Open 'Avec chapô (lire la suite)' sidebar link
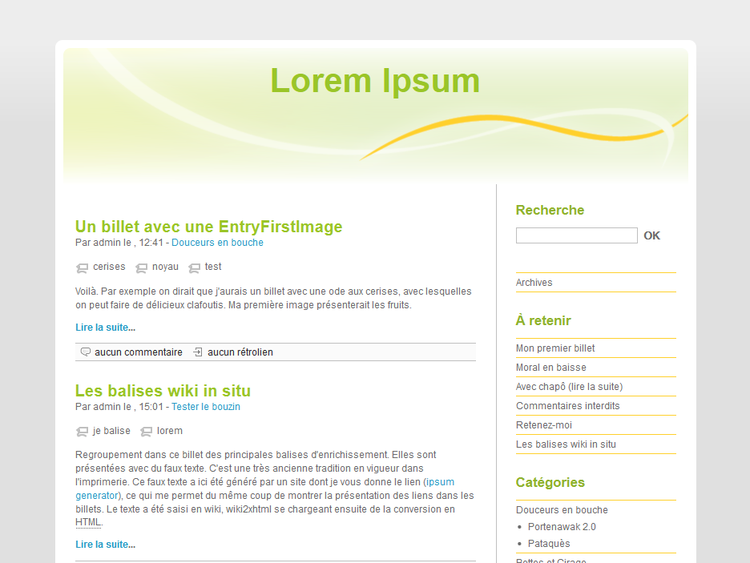Viewport: 750px width, 563px height. pyautogui.click(x=569, y=387)
